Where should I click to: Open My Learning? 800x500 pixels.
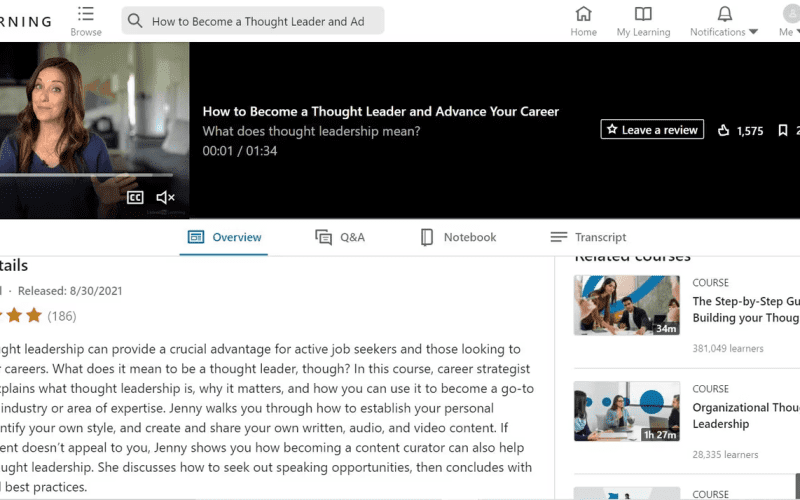click(x=643, y=21)
